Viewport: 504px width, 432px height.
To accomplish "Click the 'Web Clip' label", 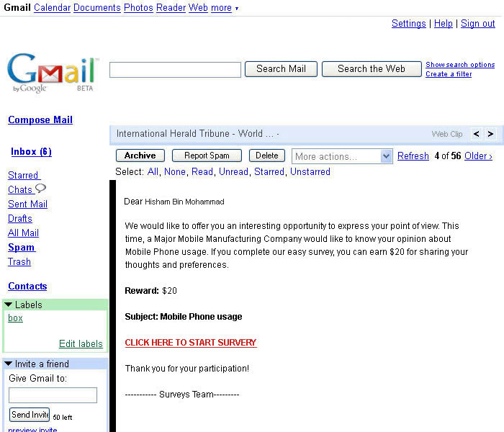I will 447,134.
